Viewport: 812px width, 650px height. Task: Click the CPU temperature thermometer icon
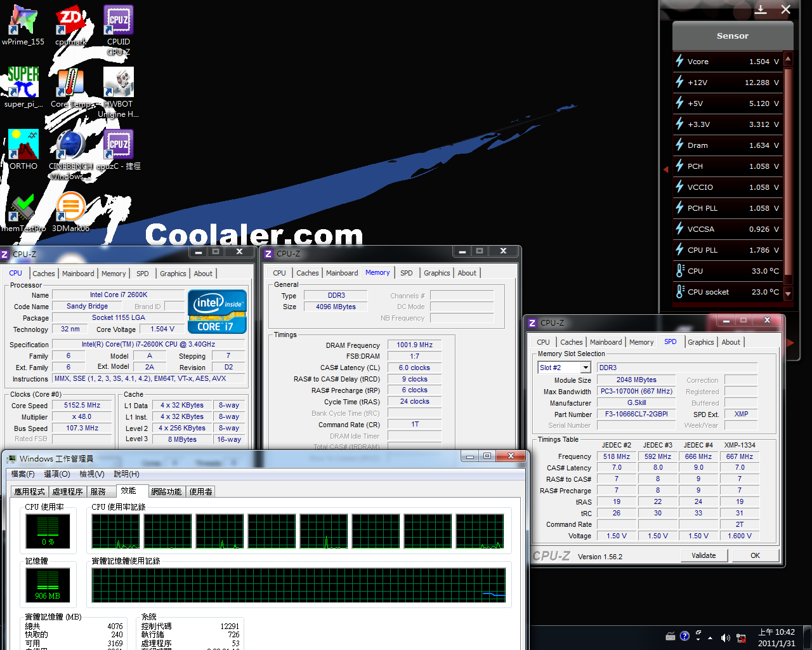[680, 270]
